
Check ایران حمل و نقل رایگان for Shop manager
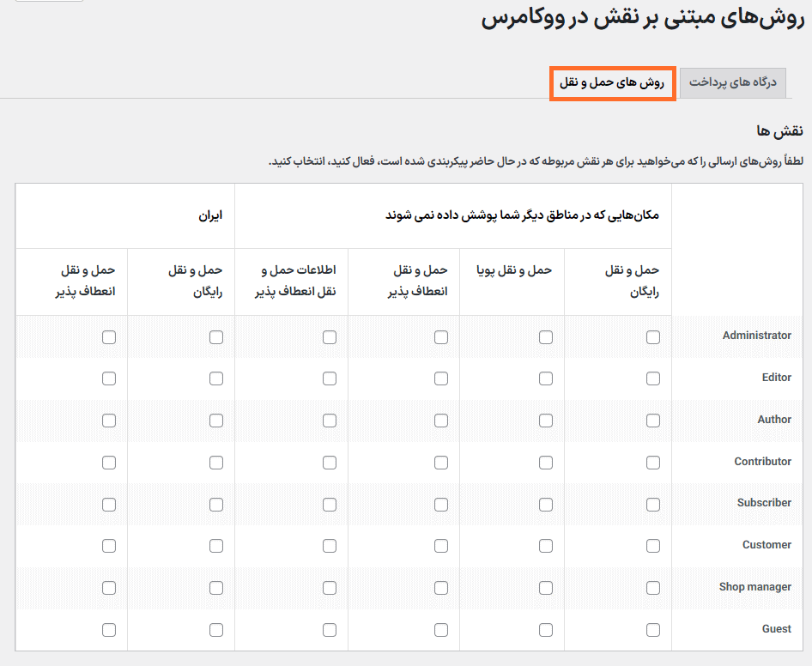(216, 588)
